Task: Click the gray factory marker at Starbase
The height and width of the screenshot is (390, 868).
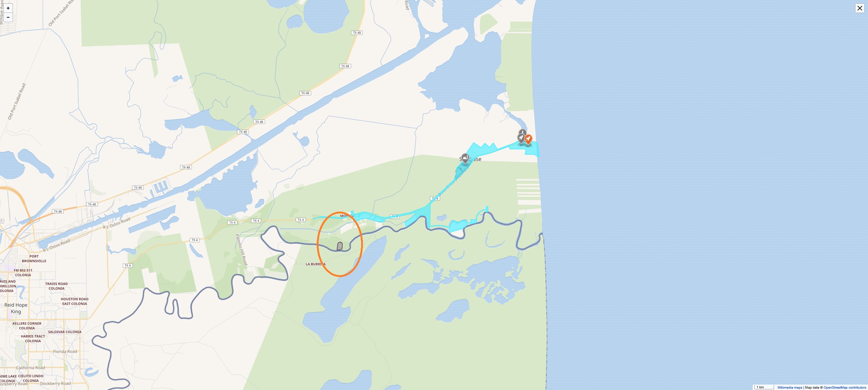Action: 465,159
